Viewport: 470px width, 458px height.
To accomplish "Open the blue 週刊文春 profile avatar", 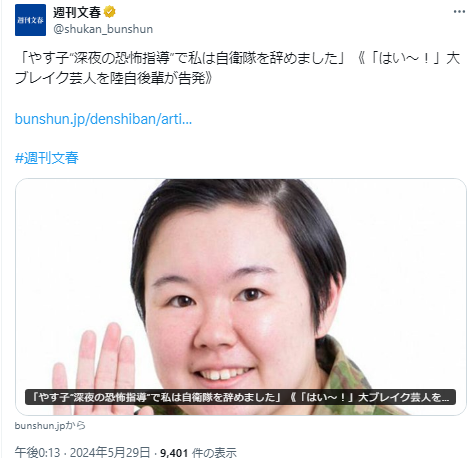I will (30, 20).
